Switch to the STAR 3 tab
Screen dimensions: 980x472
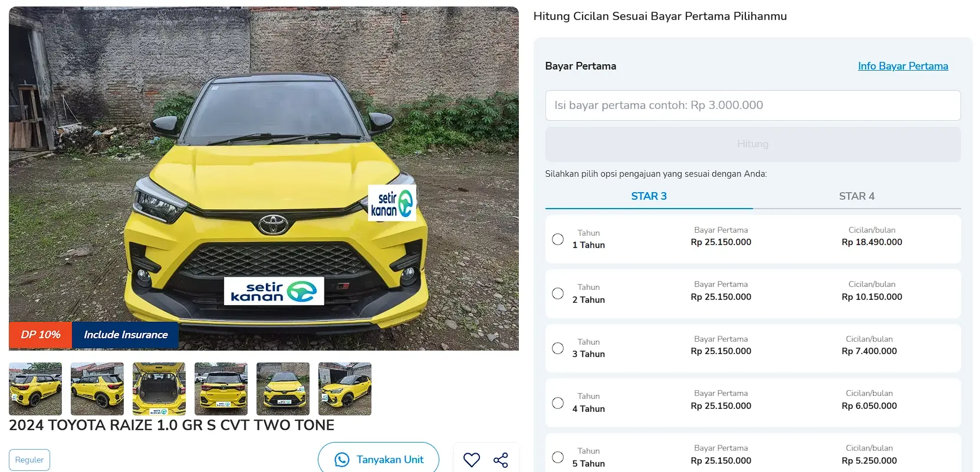point(649,196)
